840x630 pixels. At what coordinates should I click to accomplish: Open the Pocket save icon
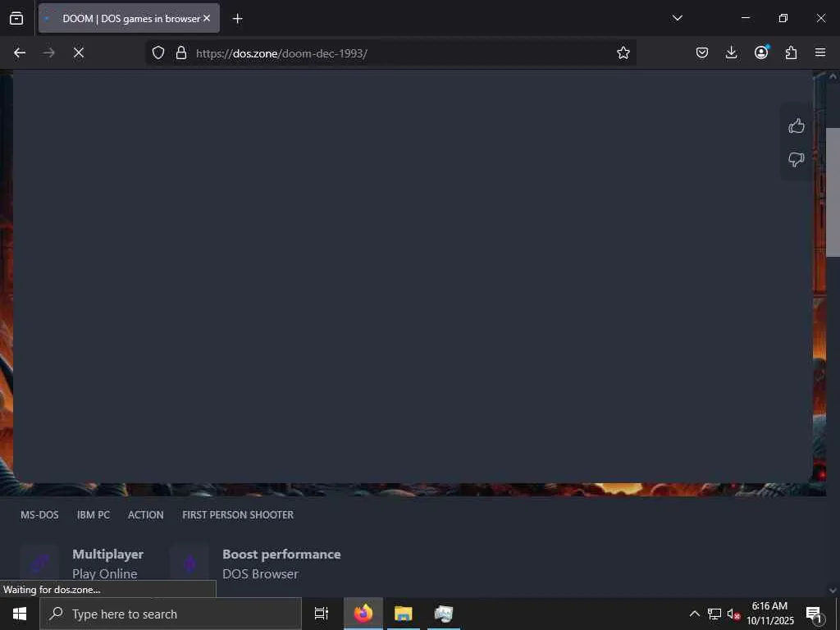(702, 52)
